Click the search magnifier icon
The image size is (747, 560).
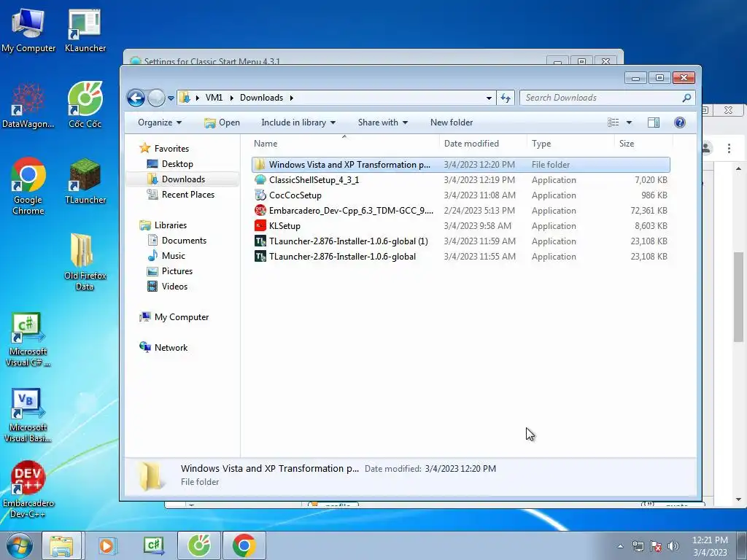[686, 98]
